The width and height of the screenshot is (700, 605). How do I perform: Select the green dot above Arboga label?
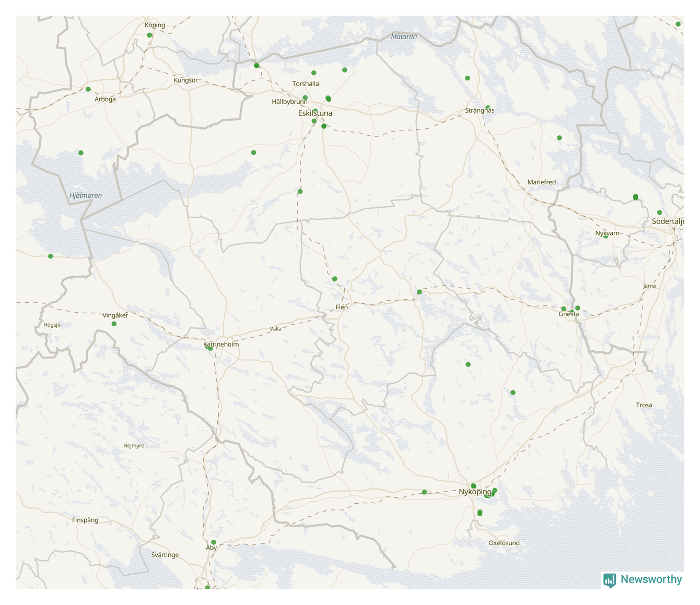(x=88, y=89)
